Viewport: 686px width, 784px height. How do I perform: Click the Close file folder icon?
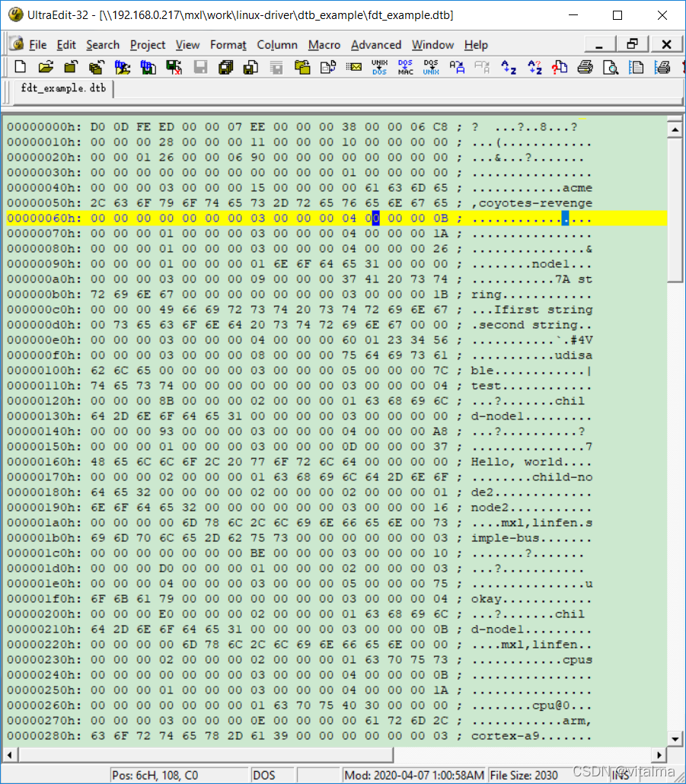click(x=71, y=66)
